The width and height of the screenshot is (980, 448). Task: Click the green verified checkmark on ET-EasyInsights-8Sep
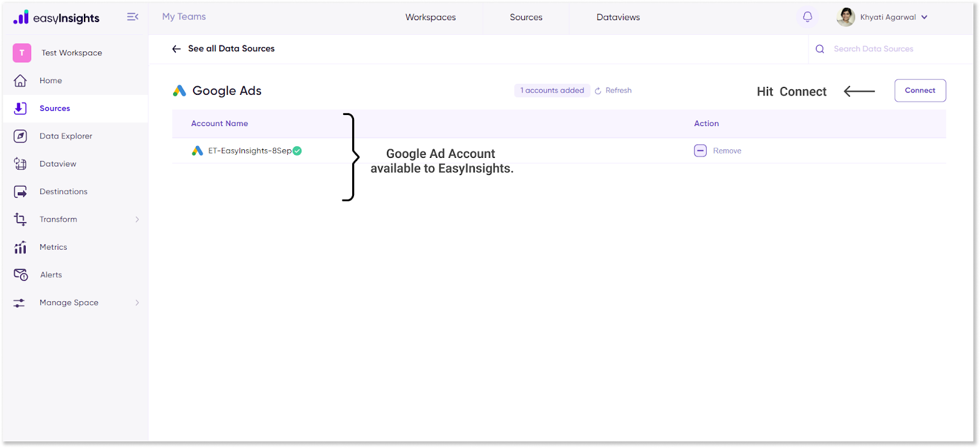[x=297, y=151]
